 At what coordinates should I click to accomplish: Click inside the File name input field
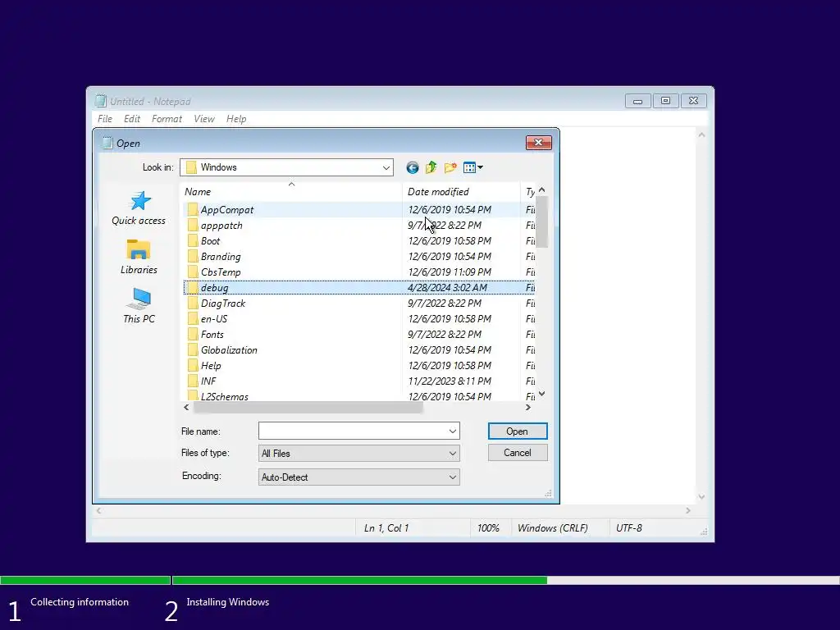coord(353,431)
